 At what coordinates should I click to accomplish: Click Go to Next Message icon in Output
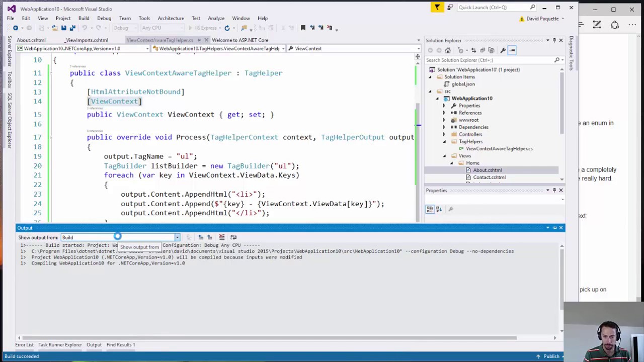209,237
